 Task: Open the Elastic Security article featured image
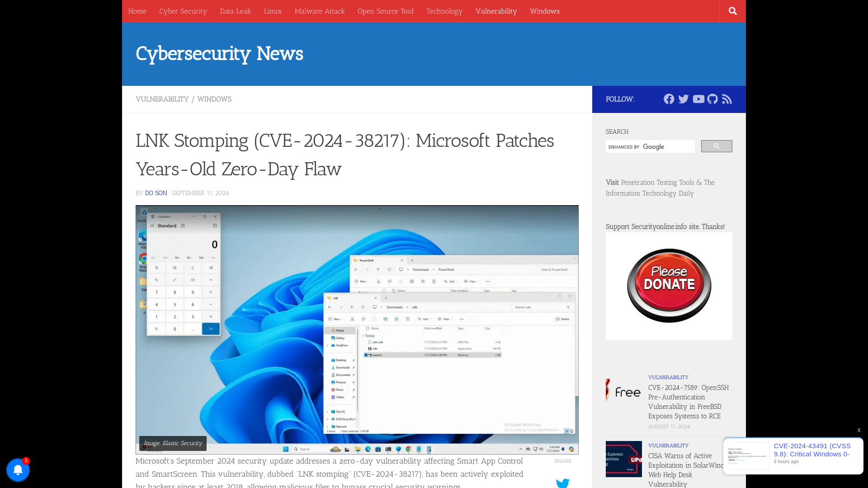357,330
